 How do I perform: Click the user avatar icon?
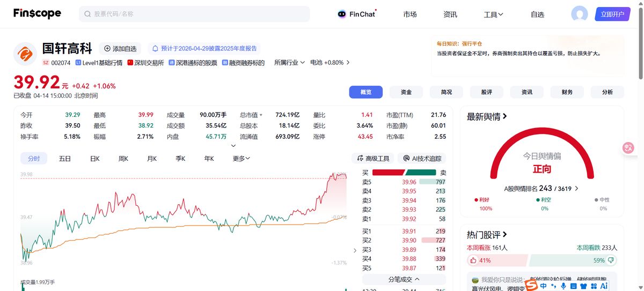point(579,14)
